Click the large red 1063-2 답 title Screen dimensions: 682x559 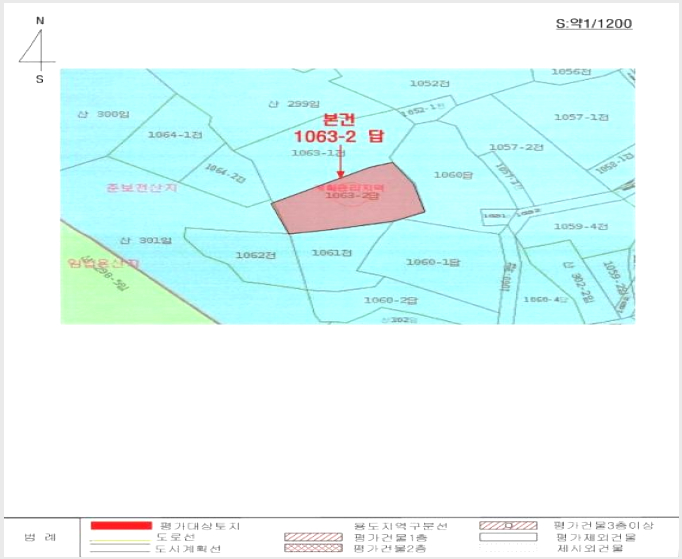(339, 136)
